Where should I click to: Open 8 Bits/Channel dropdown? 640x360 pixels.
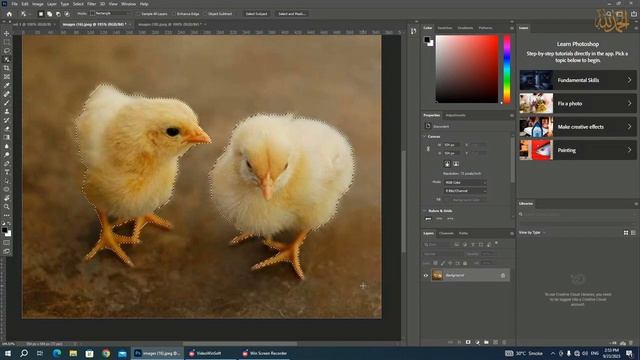(465, 191)
